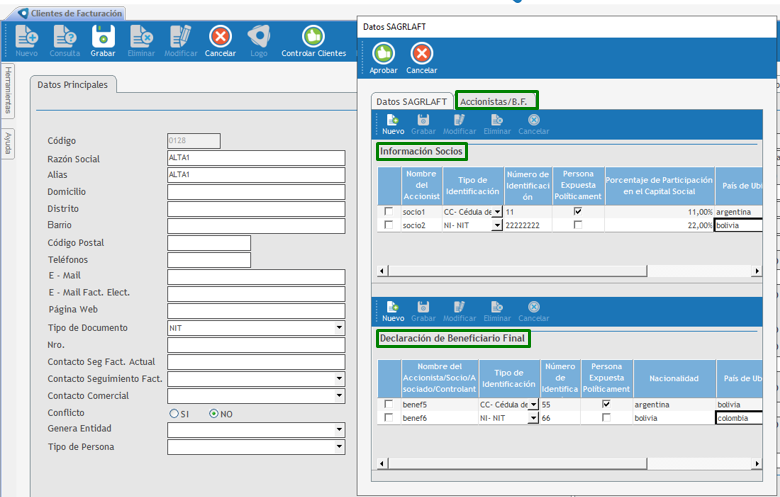The height and width of the screenshot is (497, 780).
Task: Choose NO for Conflicto
Action: 213,413
